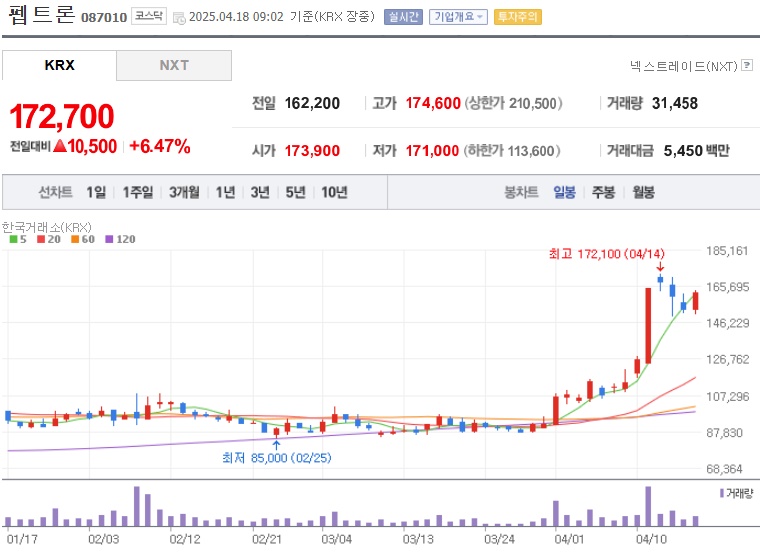Click the 04/10 date axis label
The height and width of the screenshot is (555, 760).
click(651, 539)
